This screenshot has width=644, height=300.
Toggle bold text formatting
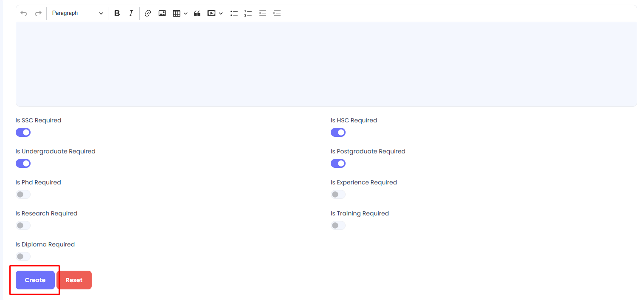117,13
